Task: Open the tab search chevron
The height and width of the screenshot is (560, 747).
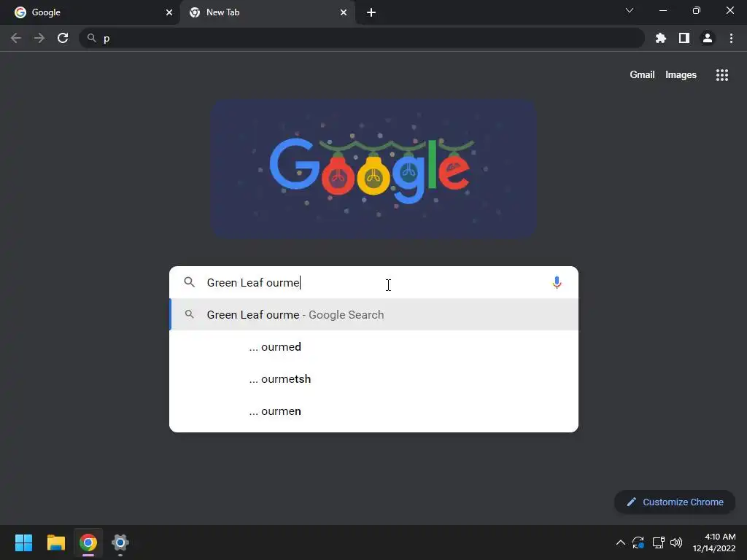Action: 630,10
